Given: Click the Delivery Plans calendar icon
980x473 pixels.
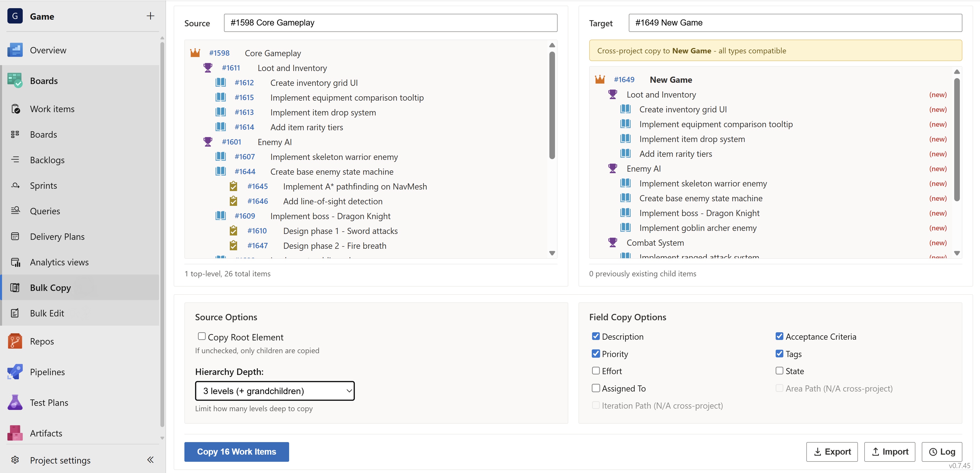Looking at the screenshot, I should pos(15,237).
